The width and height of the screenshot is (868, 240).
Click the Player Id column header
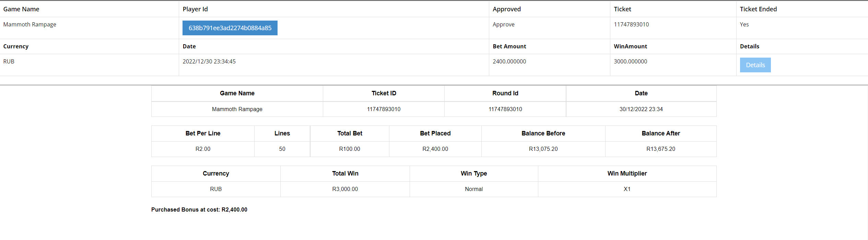[x=195, y=9]
